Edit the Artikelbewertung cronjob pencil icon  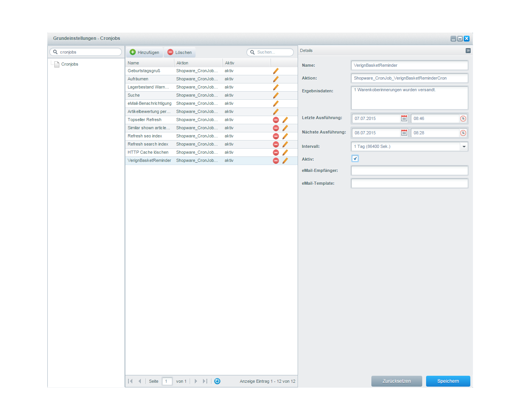pyautogui.click(x=276, y=112)
